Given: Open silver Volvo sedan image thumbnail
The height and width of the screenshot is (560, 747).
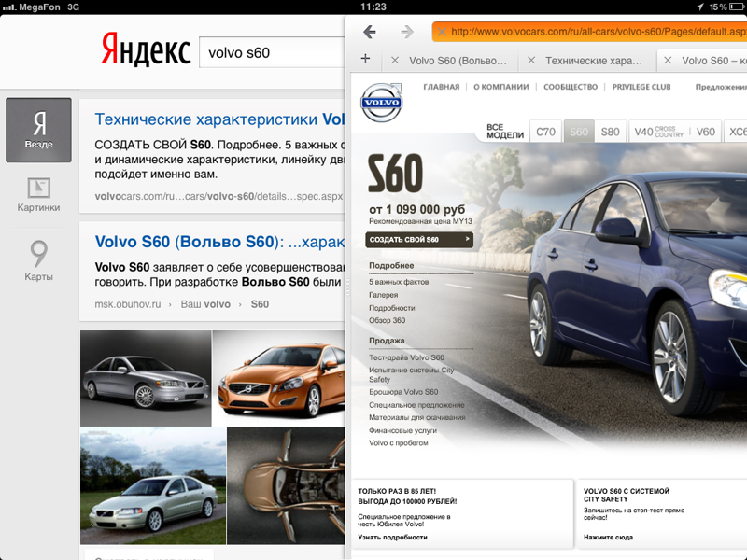Looking at the screenshot, I should pos(146,378).
